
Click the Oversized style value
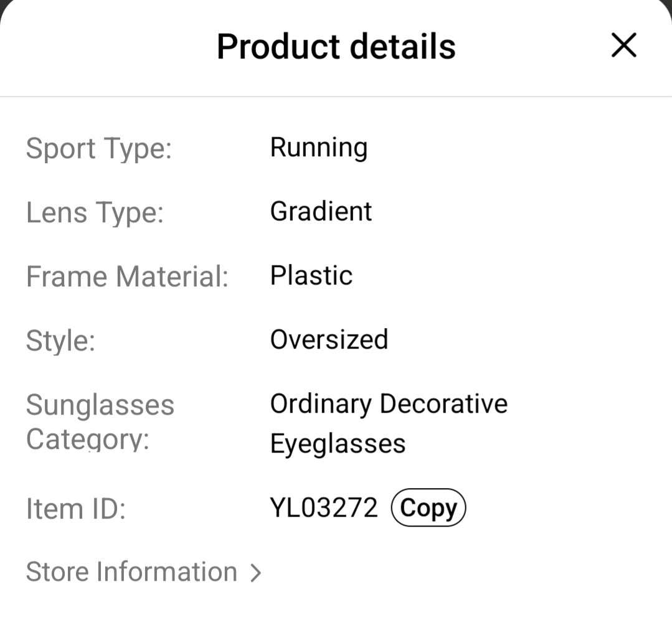329,340
